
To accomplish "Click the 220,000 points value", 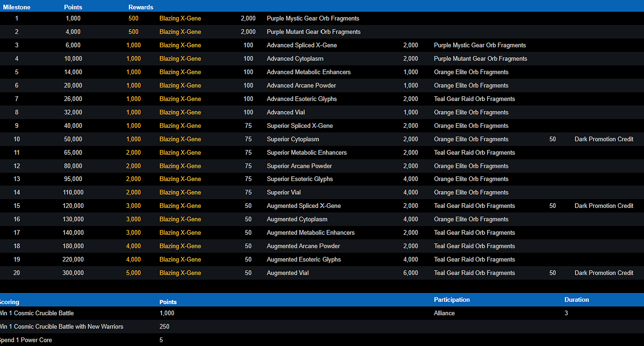I will (73, 259).
